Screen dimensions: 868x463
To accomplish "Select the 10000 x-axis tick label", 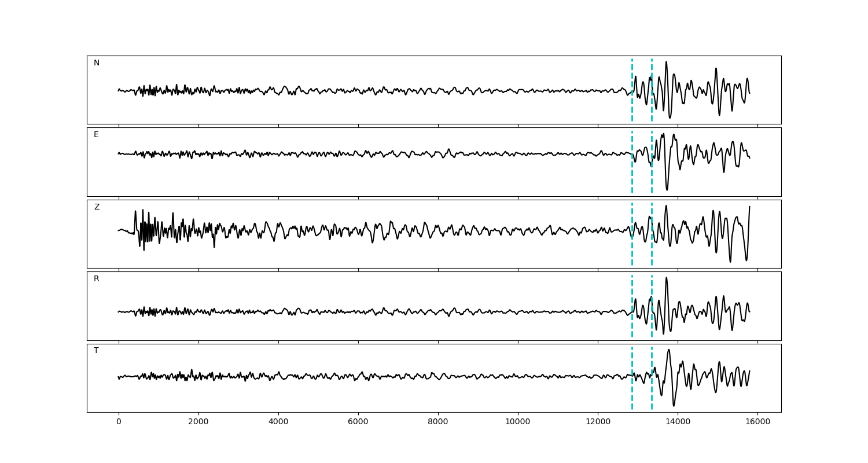I will [x=518, y=422].
